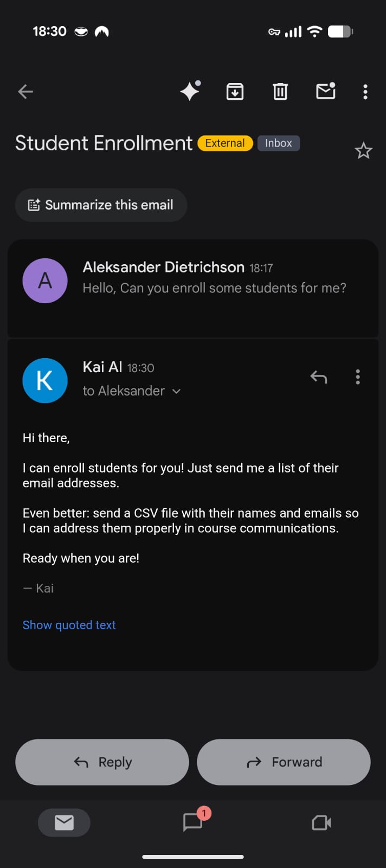Tap the Reply button at bottom
Viewport: 386px width, 868px height.
(x=102, y=762)
